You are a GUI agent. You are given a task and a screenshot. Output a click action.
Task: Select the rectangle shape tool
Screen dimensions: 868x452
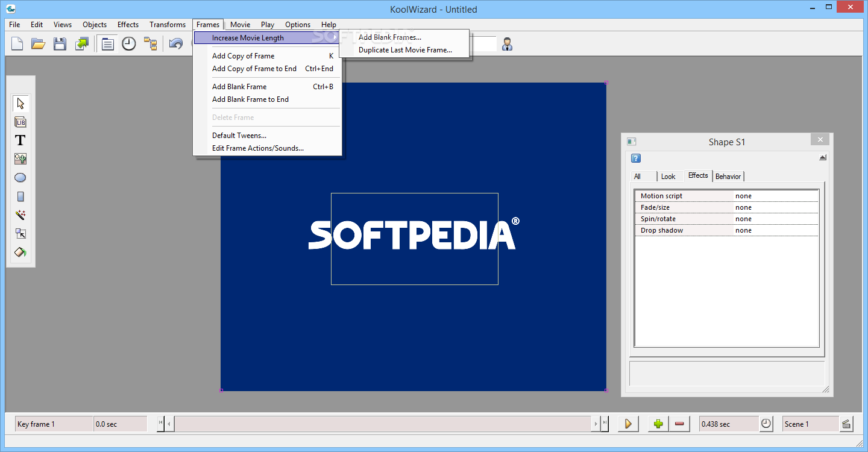pos(20,196)
